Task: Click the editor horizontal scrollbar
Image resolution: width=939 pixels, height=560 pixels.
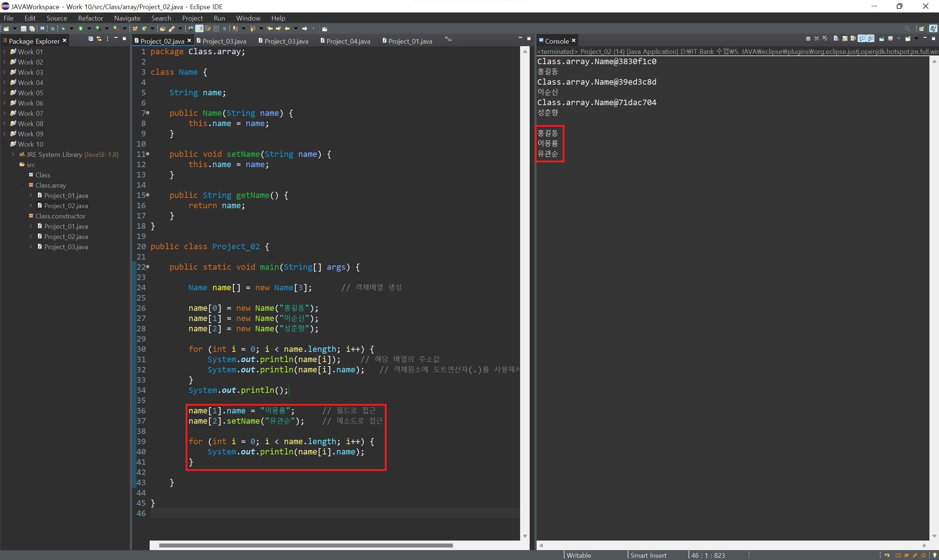Action: click(x=306, y=545)
